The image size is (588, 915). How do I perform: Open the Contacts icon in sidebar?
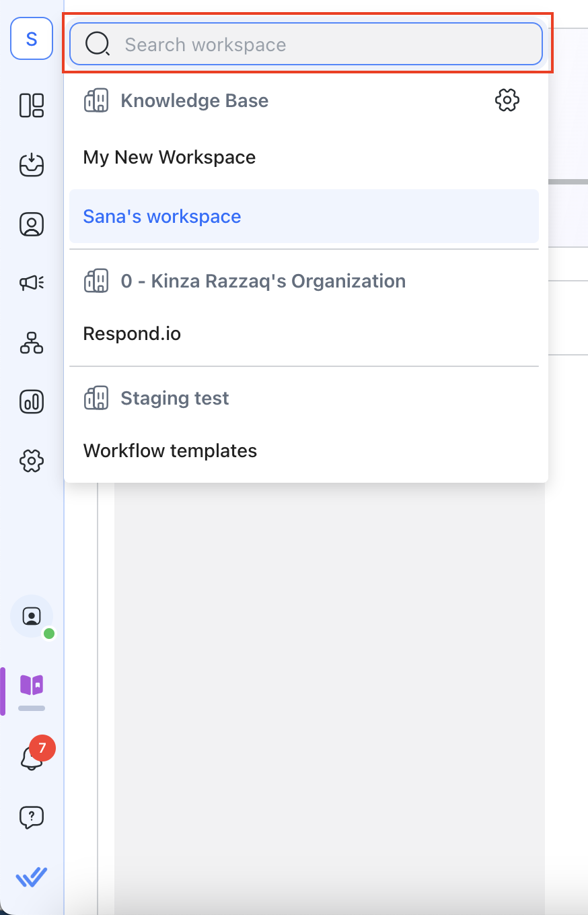pos(32,224)
